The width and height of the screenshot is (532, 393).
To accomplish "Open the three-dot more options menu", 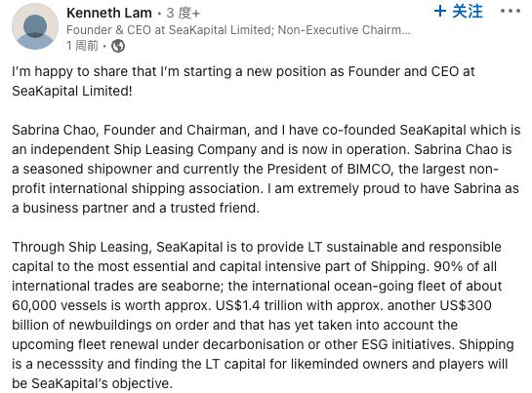I will [511, 11].
